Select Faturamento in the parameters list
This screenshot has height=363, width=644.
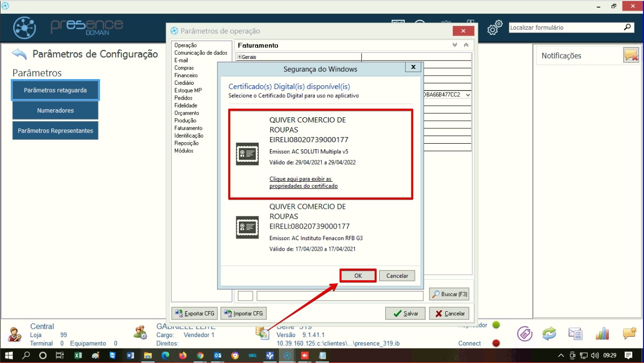(x=188, y=128)
